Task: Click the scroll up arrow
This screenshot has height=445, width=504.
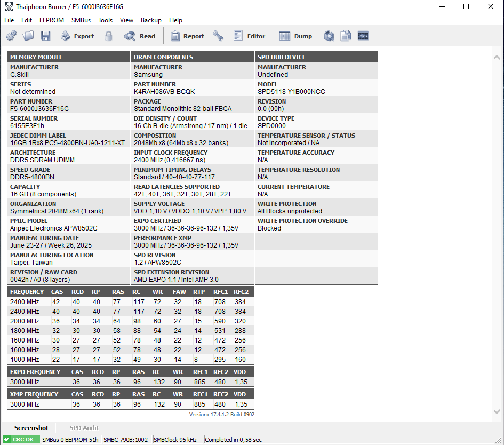Action: click(x=497, y=57)
